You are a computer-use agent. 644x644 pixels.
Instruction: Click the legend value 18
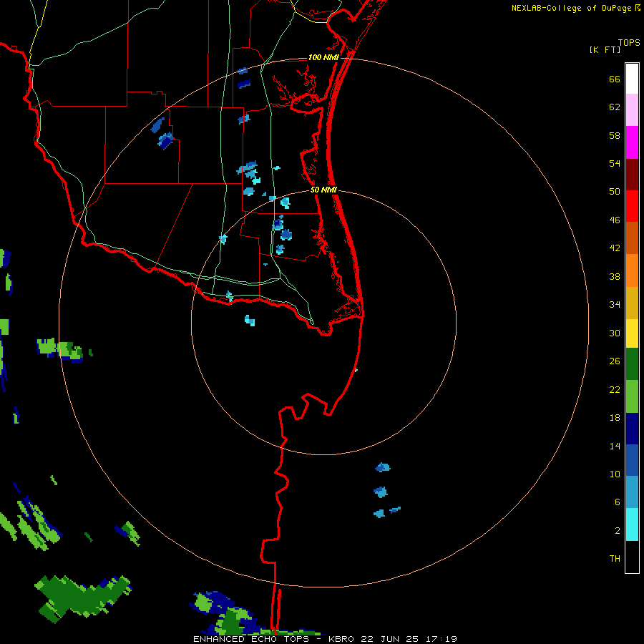pos(615,418)
